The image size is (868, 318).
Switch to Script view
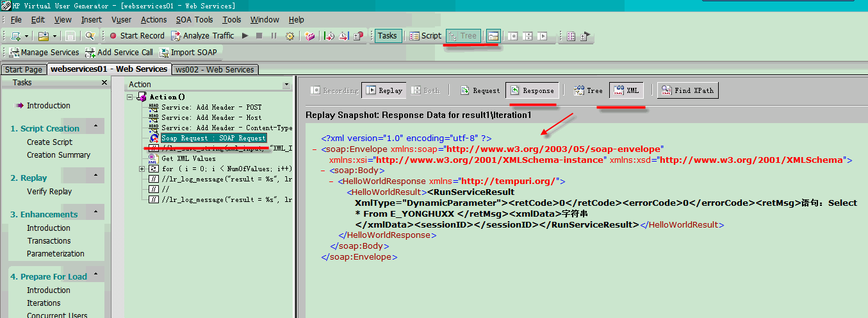point(425,36)
